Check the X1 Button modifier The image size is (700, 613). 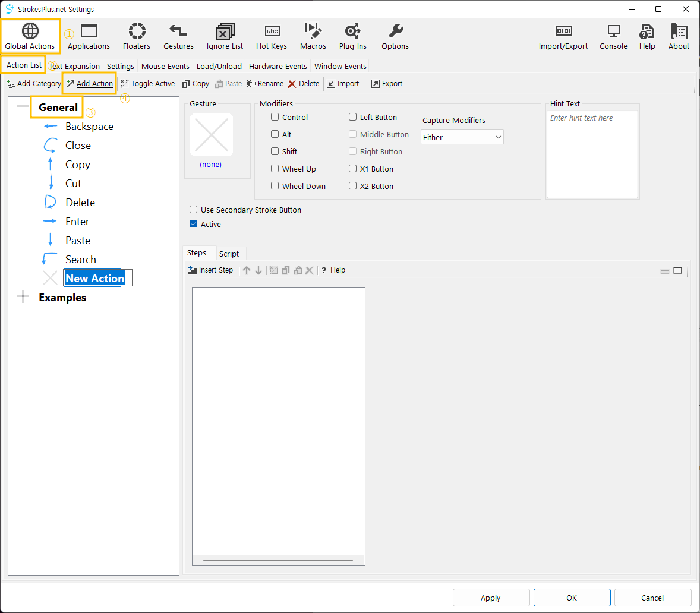click(353, 169)
